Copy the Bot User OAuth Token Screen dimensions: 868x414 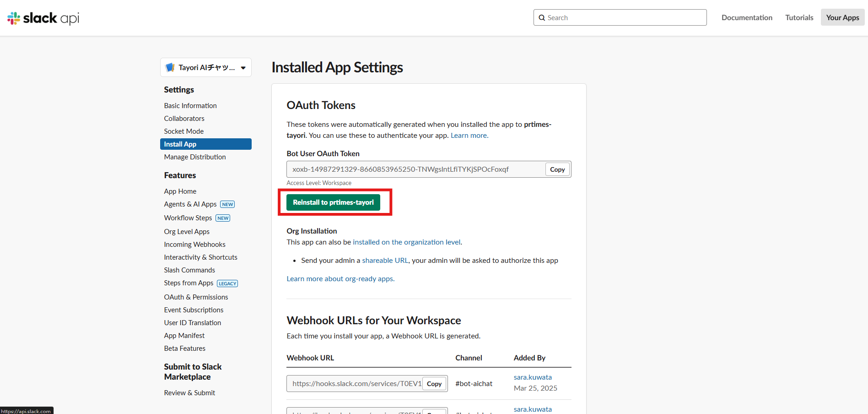pos(557,169)
